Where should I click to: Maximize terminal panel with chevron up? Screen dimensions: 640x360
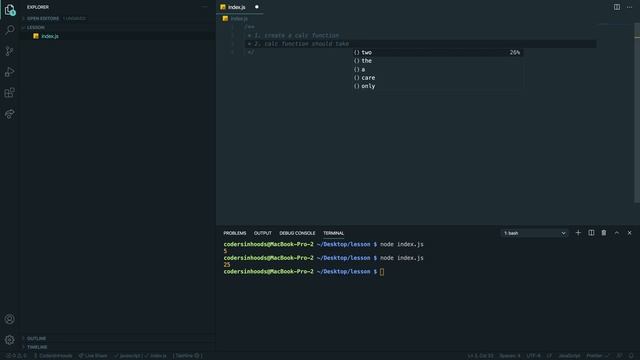tap(617, 233)
